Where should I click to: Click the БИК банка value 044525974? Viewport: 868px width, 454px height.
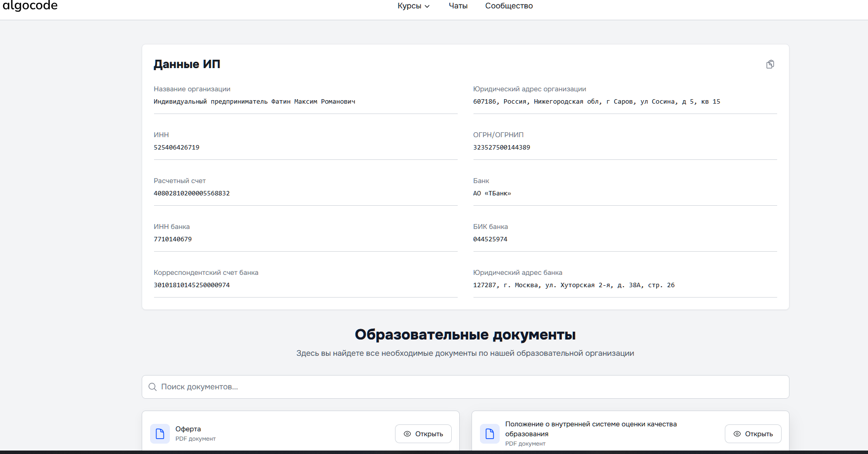click(490, 239)
